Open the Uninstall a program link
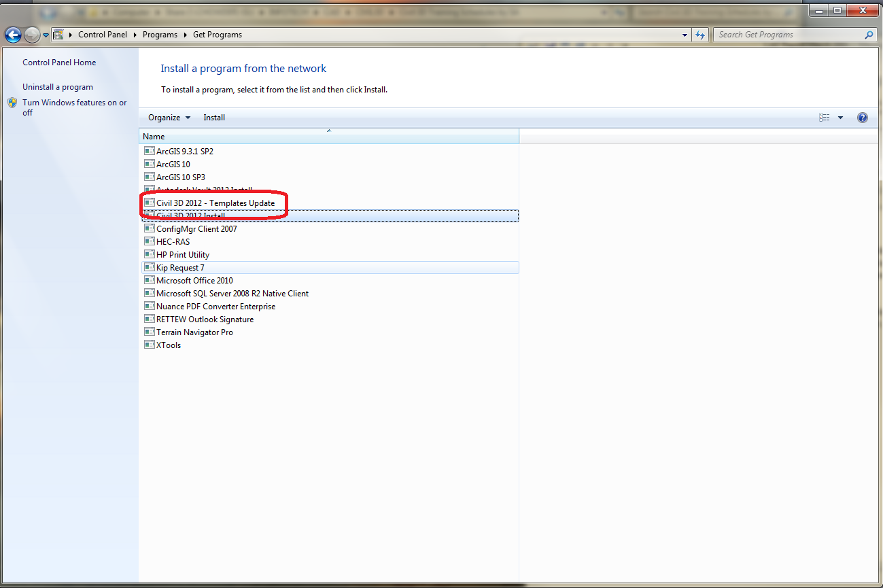The width and height of the screenshot is (883, 588). tap(58, 86)
